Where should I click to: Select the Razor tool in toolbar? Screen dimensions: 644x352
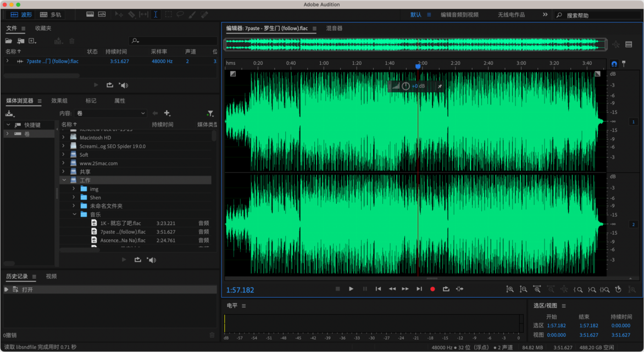pyautogui.click(x=131, y=14)
